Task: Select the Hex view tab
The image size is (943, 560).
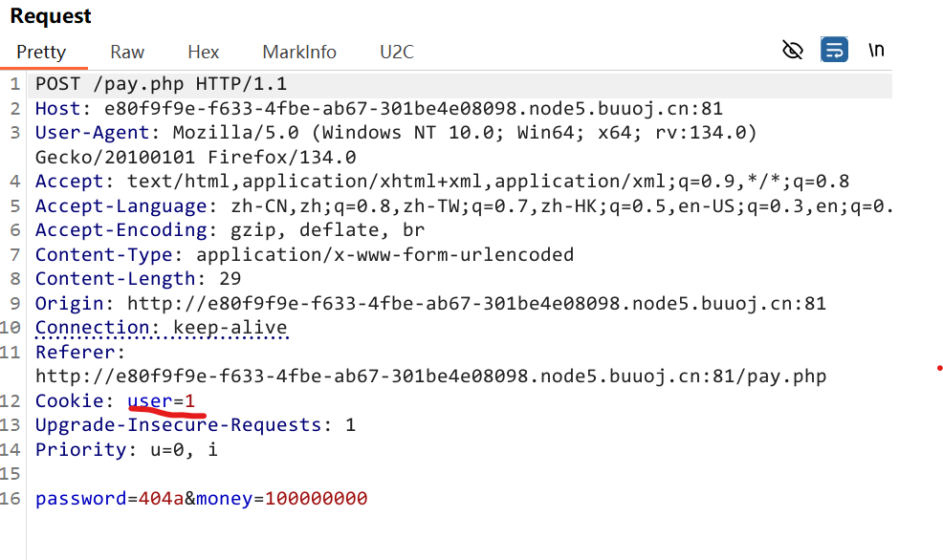Action: click(204, 53)
